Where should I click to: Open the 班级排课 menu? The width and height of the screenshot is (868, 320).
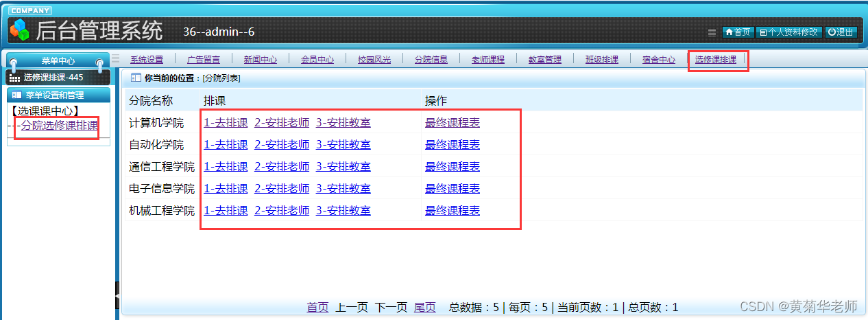(x=602, y=60)
